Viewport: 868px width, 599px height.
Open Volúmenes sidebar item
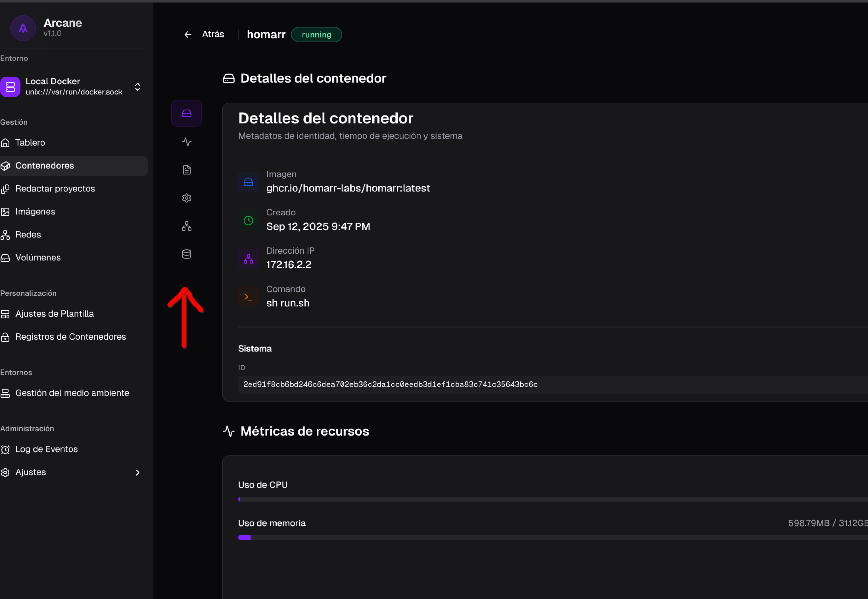pyautogui.click(x=37, y=257)
